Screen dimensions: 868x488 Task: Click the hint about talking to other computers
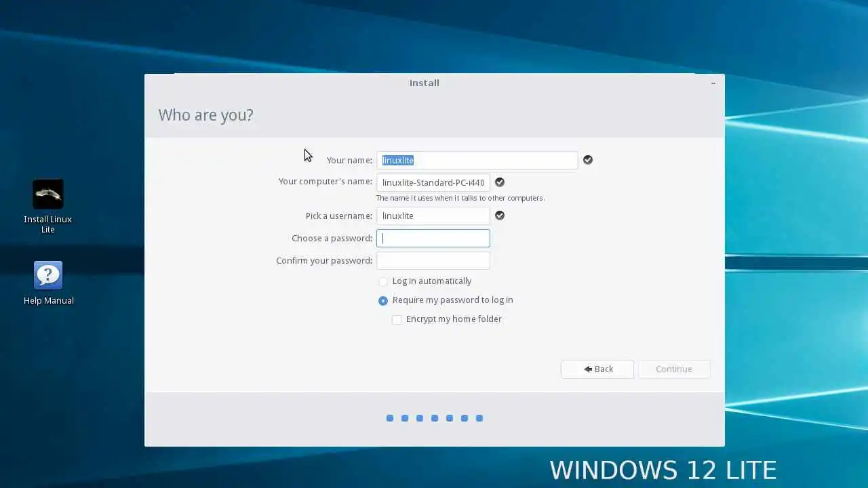(460, 198)
